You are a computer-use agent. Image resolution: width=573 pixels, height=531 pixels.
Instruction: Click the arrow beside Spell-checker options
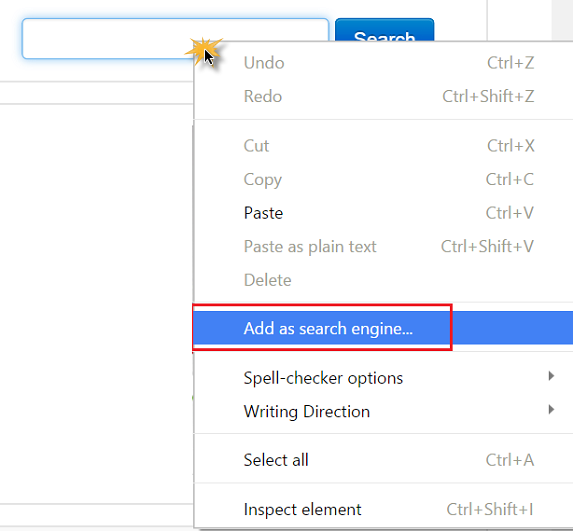[x=551, y=376]
